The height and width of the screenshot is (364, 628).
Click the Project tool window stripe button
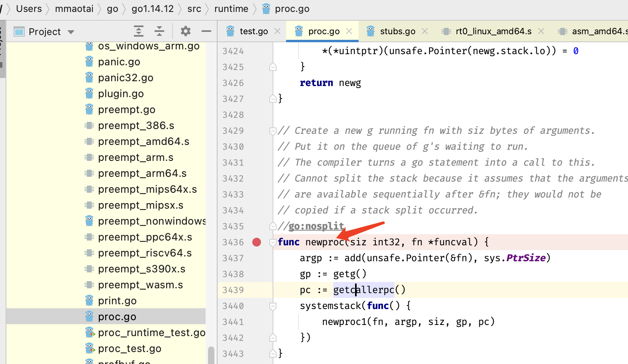coord(2,50)
